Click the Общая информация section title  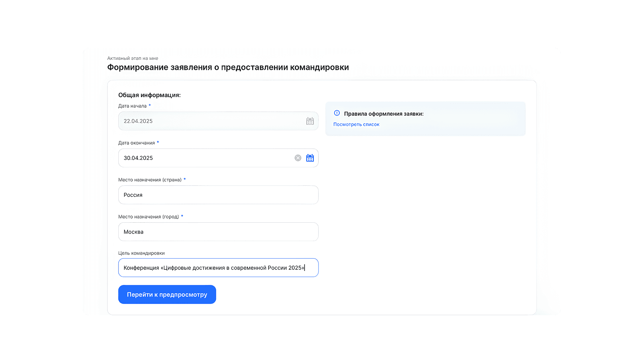pos(149,95)
